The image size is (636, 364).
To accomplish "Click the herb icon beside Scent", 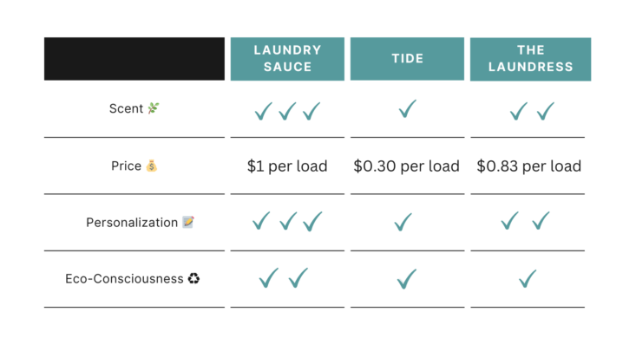I will point(154,108).
